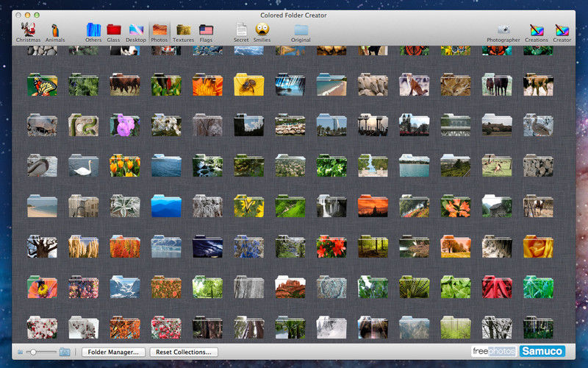This screenshot has width=588, height=368.
Task: Select the fern leaf folder
Action: click(414, 287)
